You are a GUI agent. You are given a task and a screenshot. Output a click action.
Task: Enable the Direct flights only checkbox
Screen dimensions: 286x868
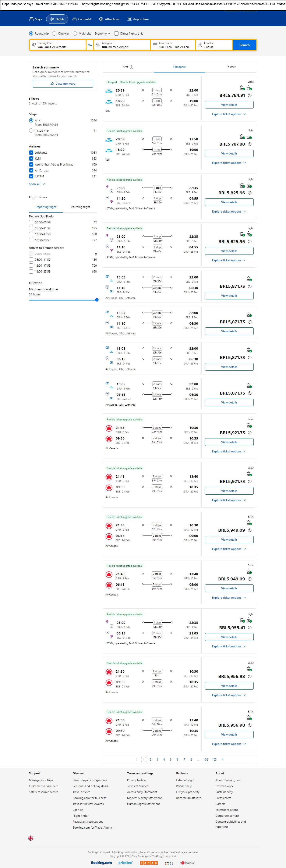pyautogui.click(x=116, y=34)
